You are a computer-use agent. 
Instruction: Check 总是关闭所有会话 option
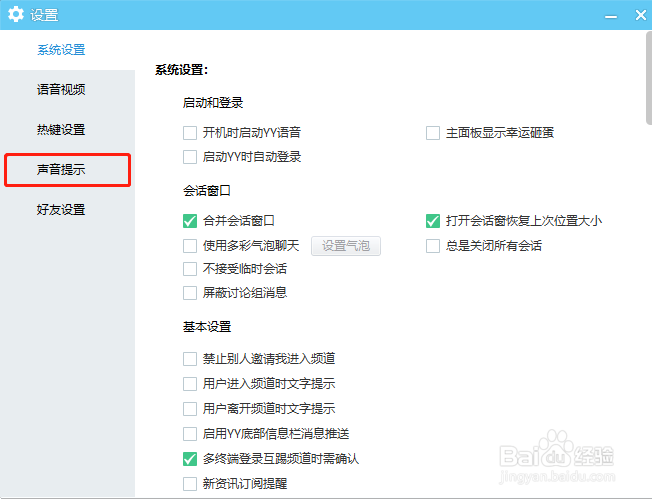click(x=433, y=246)
